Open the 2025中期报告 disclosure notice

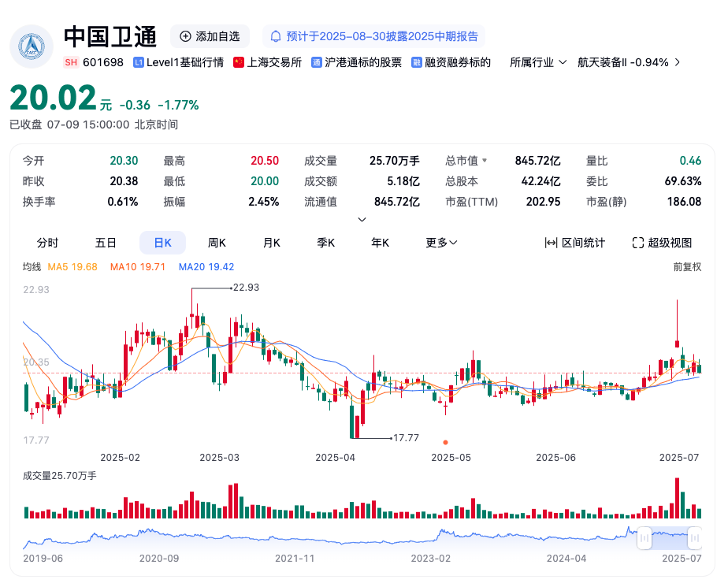[x=374, y=37]
